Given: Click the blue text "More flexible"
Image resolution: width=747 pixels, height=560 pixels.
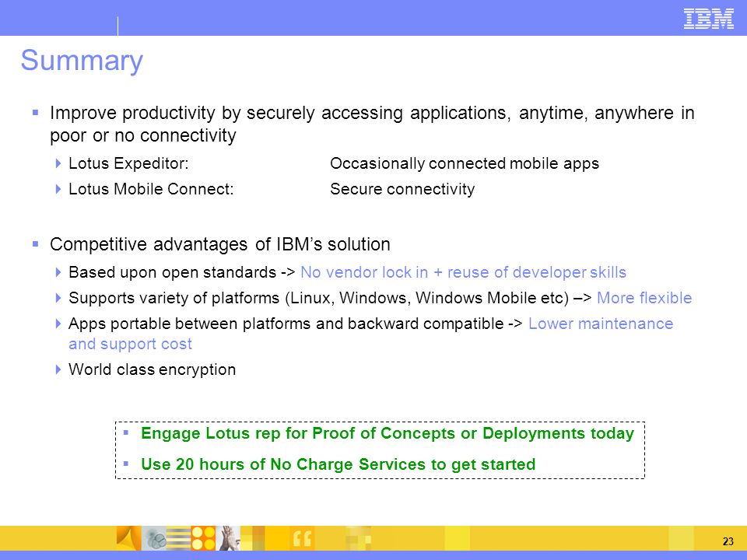Looking at the screenshot, I should [644, 298].
